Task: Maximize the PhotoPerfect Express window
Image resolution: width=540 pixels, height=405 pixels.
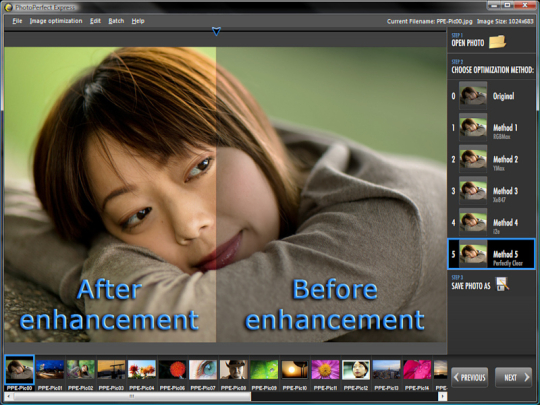Action: click(x=508, y=5)
